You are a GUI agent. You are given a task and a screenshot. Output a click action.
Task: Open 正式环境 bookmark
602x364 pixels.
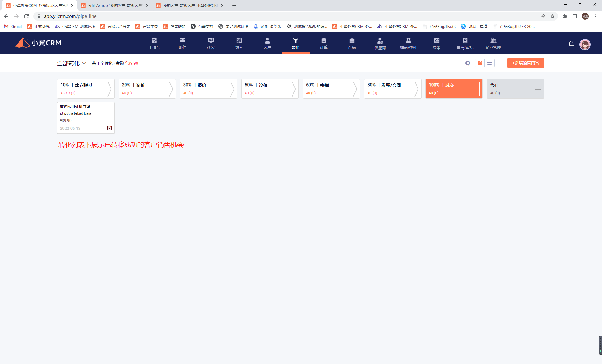38,26
